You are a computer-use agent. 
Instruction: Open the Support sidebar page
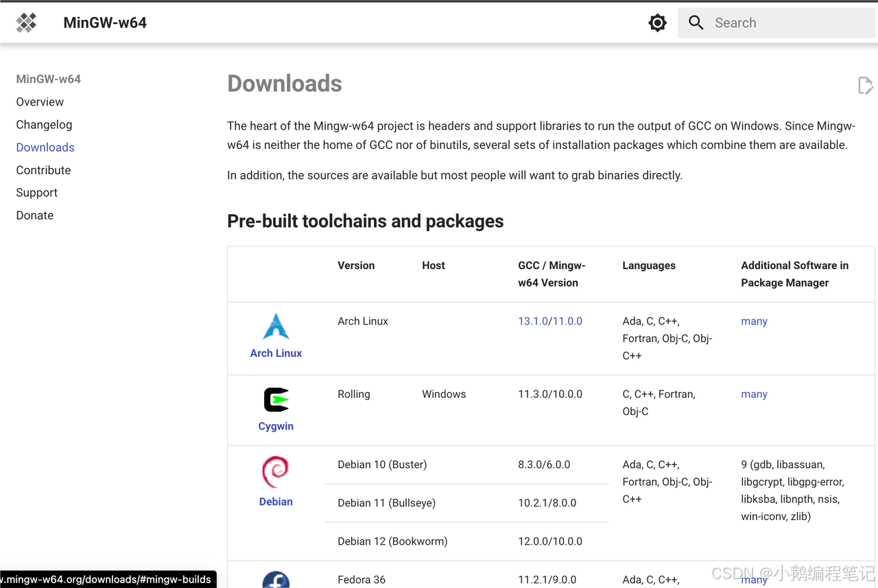click(x=37, y=192)
